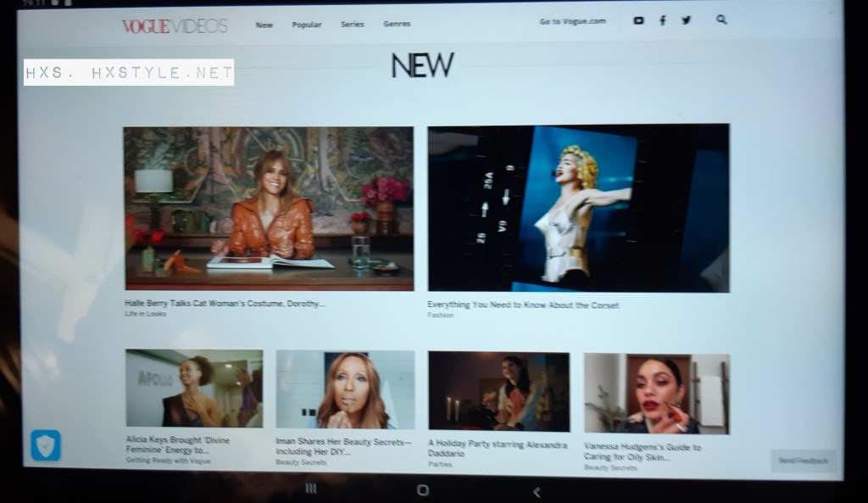
Task: Open the New menu item
Action: pyautogui.click(x=264, y=25)
